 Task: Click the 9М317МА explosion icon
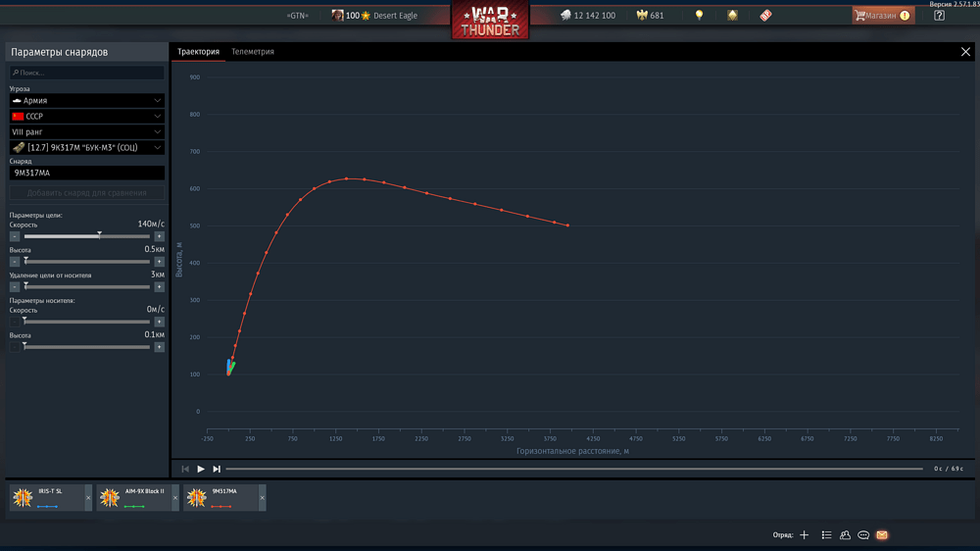(196, 498)
